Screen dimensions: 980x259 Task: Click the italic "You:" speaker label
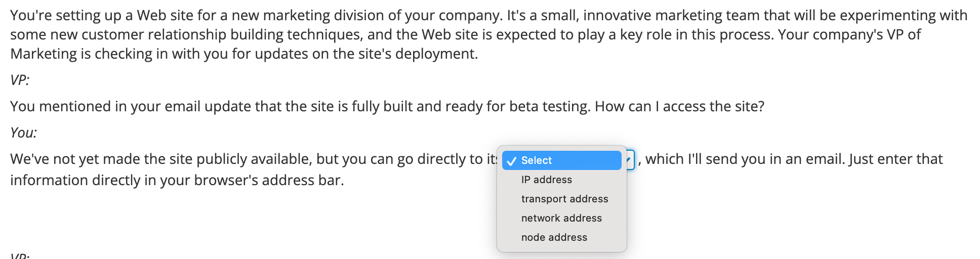point(23,133)
